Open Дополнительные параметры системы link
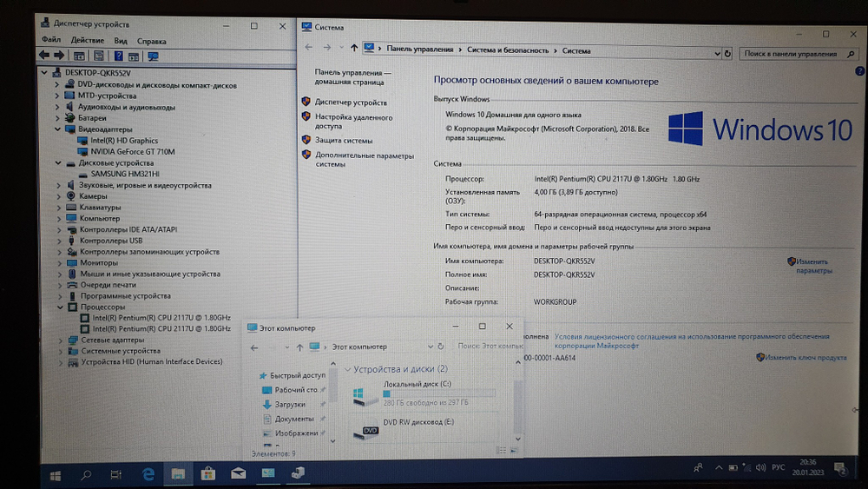 [x=365, y=160]
